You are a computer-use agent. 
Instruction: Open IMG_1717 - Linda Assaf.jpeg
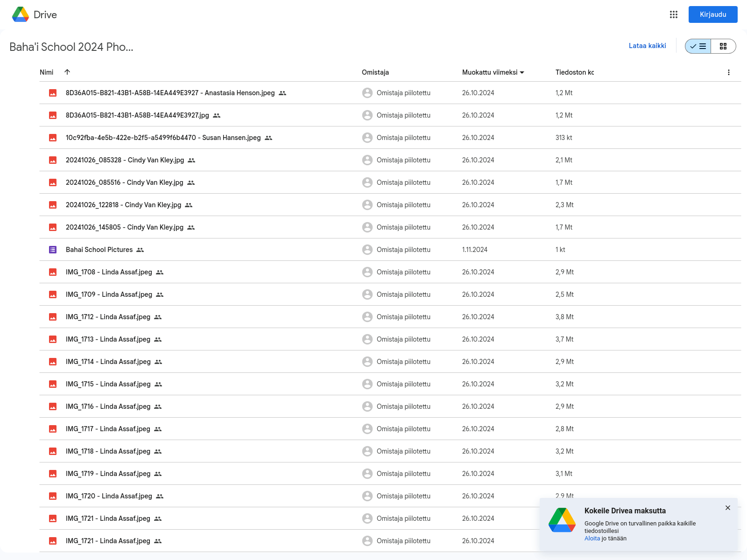(x=108, y=429)
